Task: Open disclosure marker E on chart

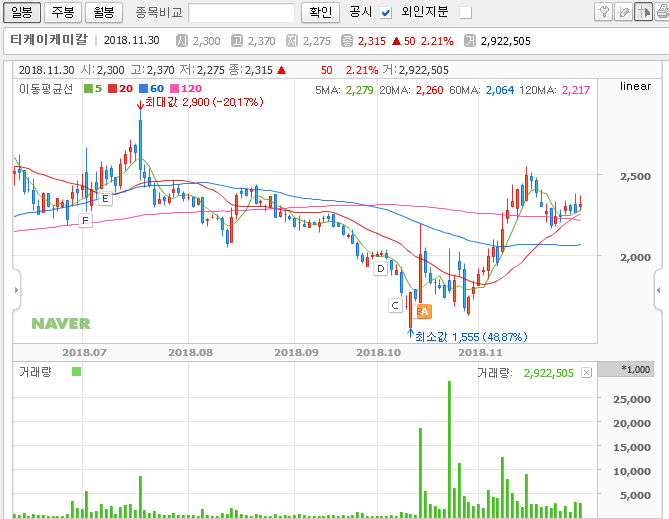Action: (x=105, y=199)
